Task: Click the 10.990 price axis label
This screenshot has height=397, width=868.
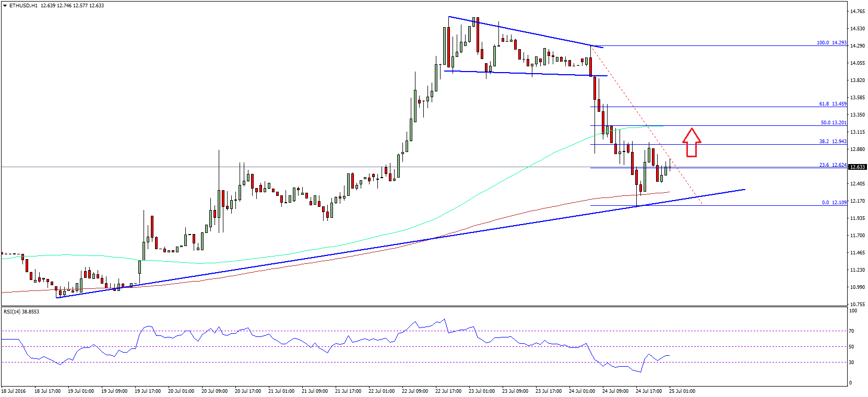Action: (x=857, y=287)
